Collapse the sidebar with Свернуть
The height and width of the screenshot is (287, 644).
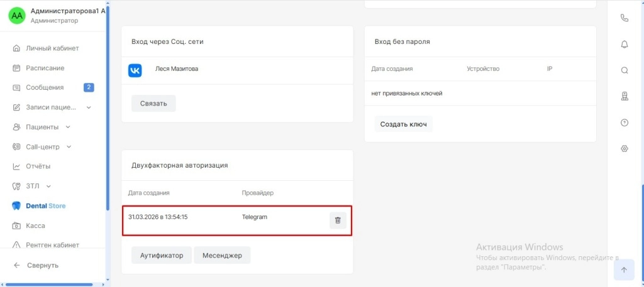click(42, 265)
